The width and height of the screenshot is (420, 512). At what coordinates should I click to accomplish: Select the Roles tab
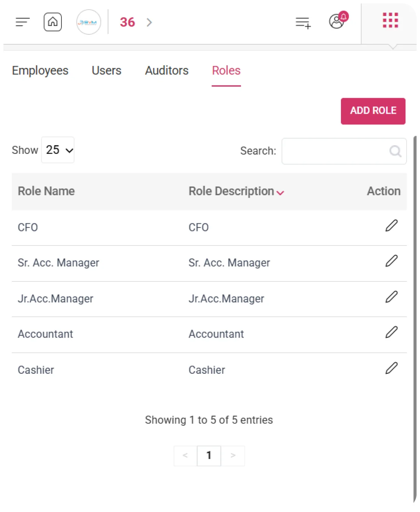pos(226,71)
